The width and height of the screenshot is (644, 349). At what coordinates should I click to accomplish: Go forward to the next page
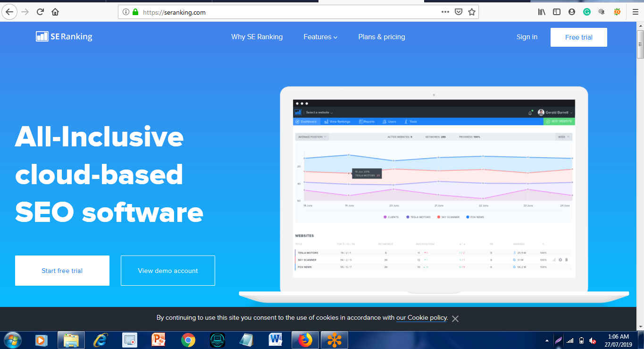pyautogui.click(x=25, y=12)
